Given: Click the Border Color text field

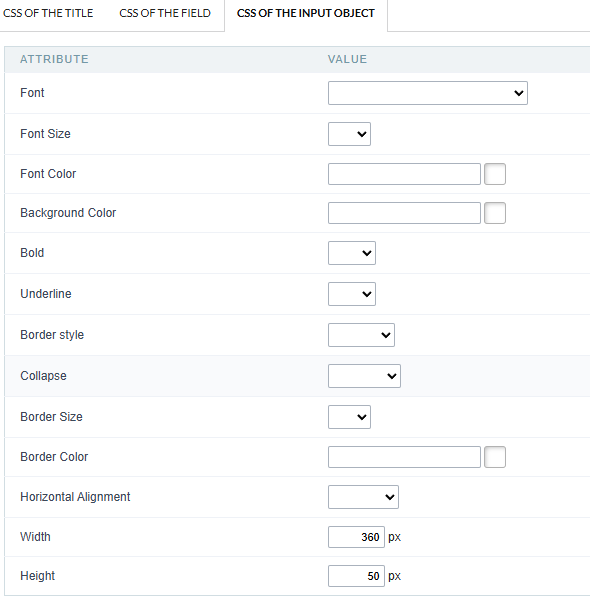Looking at the screenshot, I should click(x=404, y=457).
